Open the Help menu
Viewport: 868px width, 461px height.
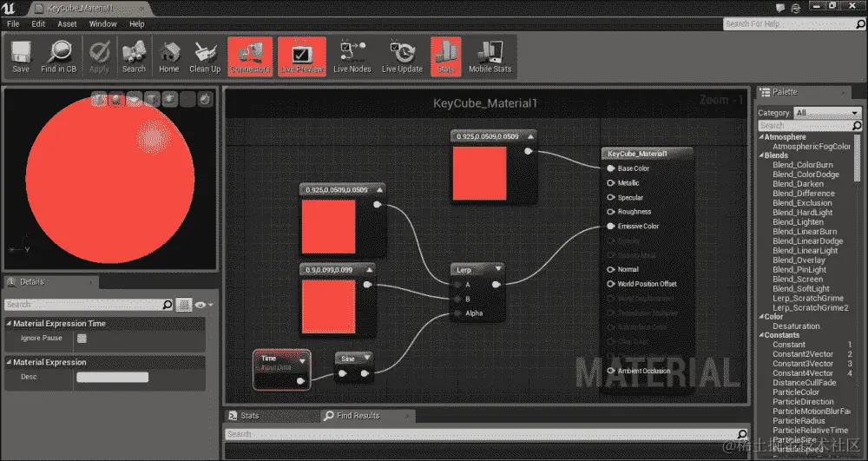pos(137,23)
